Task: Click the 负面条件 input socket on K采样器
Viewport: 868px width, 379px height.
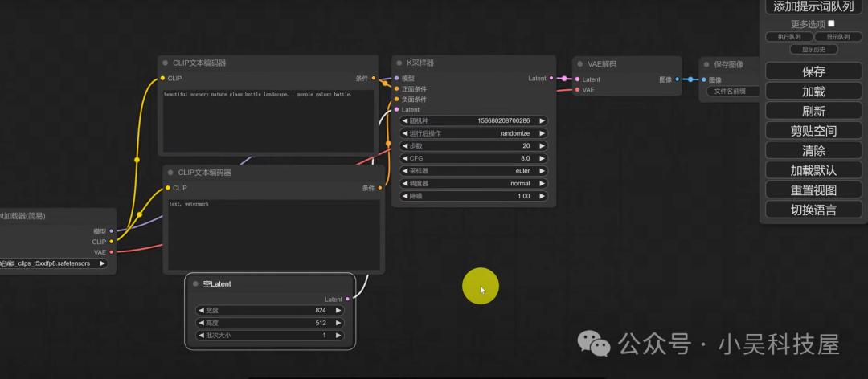Action: tap(396, 99)
